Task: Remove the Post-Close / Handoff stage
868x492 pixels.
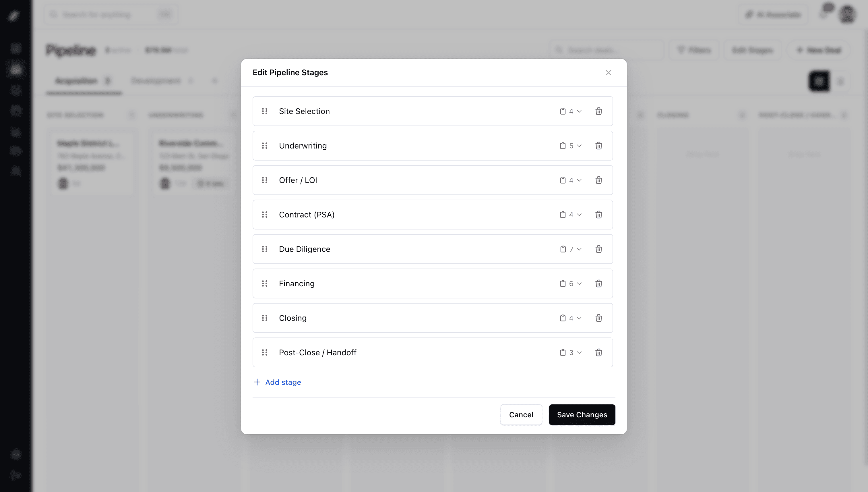Action: point(598,352)
